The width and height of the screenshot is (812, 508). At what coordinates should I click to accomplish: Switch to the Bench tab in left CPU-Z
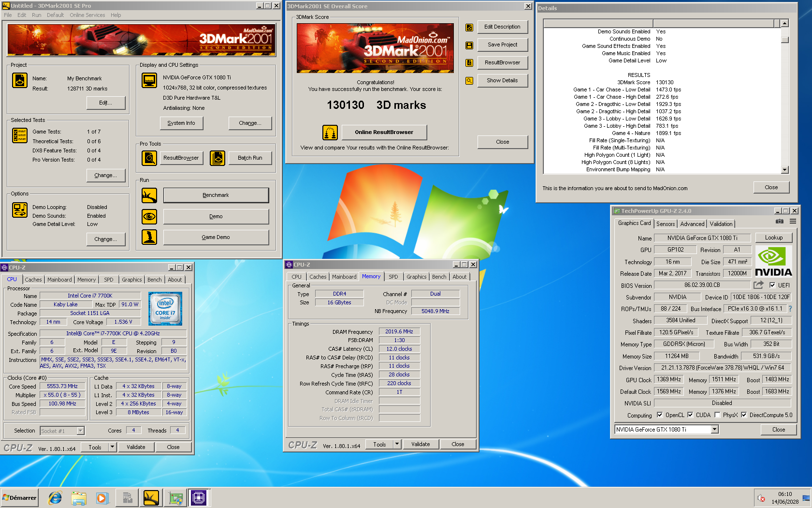tap(155, 280)
